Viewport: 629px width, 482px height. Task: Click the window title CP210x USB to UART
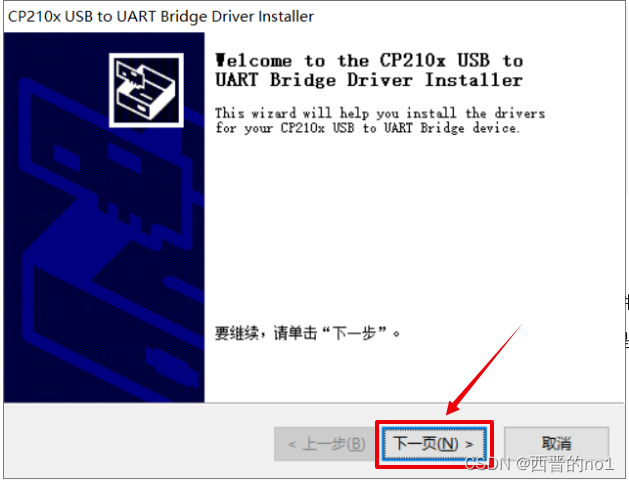[161, 16]
